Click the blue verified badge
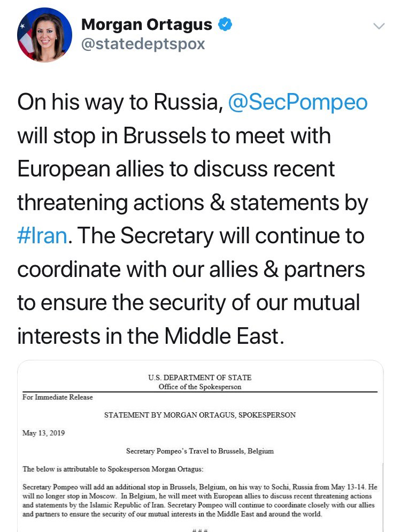The image size is (401, 532). click(x=225, y=25)
